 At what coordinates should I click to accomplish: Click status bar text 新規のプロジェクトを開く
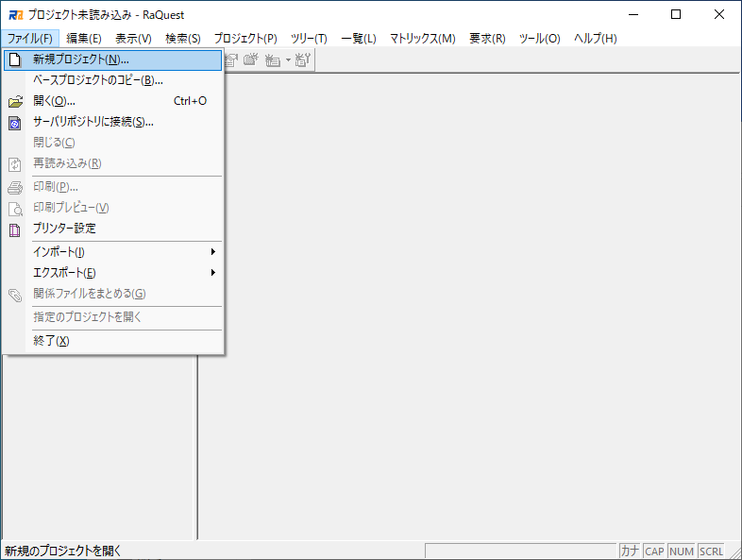coord(63,551)
